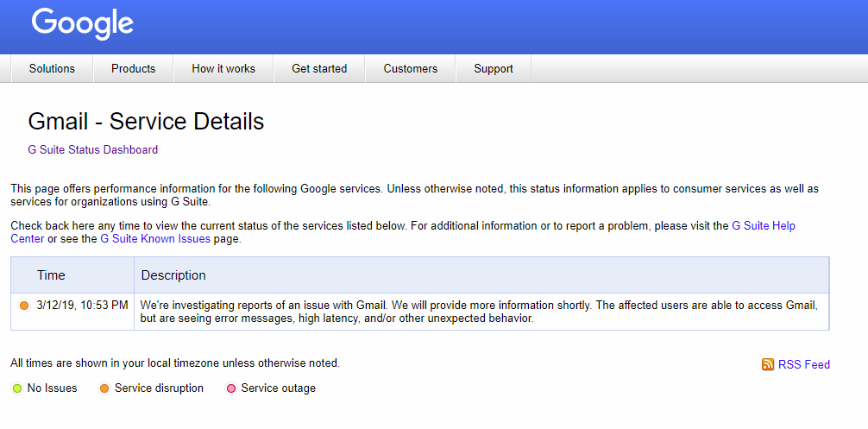Click the No Issues legend label
This screenshot has width=868, height=429.
coord(52,388)
